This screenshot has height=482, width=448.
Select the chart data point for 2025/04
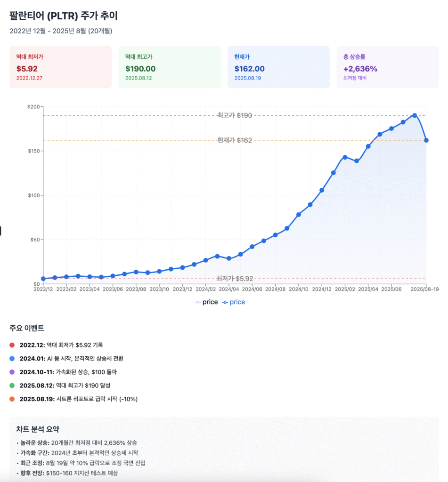click(x=368, y=146)
